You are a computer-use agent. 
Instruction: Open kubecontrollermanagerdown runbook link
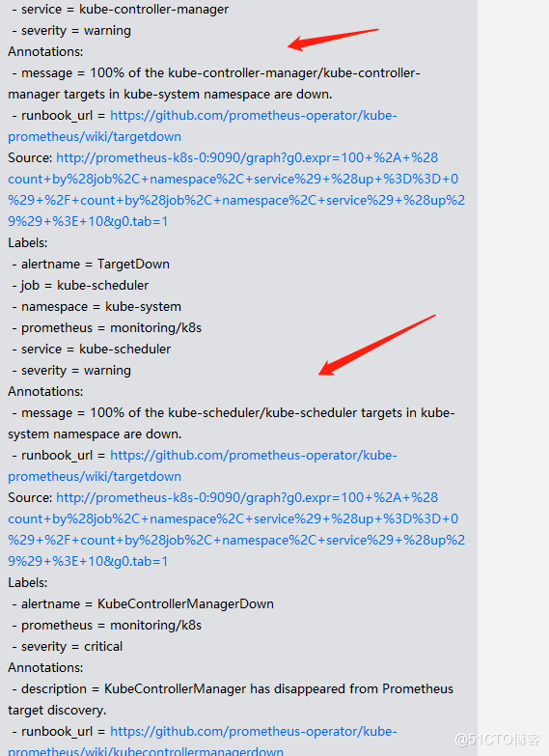(203, 742)
